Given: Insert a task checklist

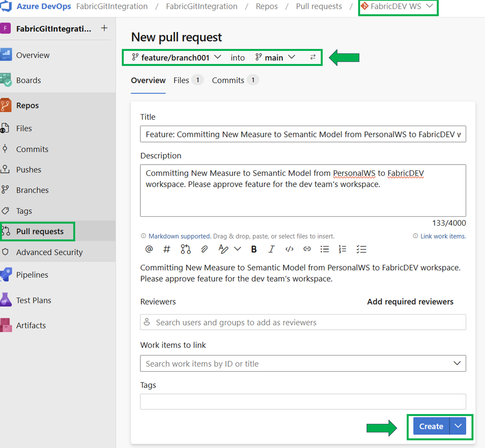Looking at the screenshot, I should point(361,249).
